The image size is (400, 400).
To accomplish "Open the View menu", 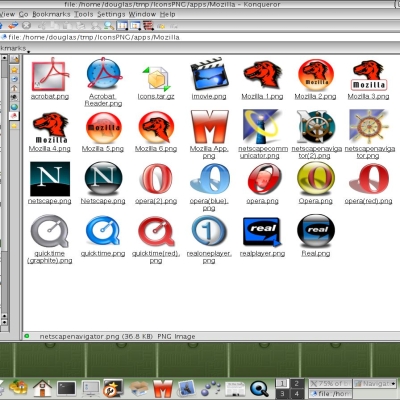I will pyautogui.click(x=7, y=14).
